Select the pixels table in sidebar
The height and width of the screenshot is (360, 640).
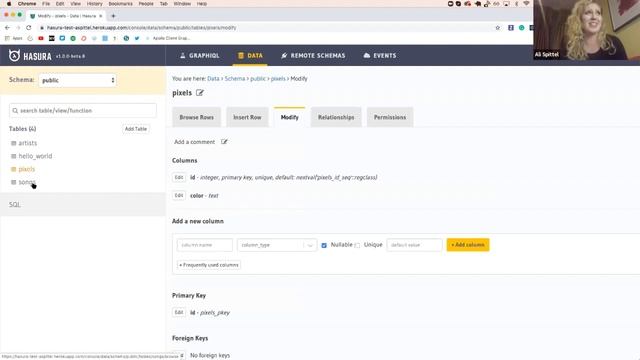(27, 169)
